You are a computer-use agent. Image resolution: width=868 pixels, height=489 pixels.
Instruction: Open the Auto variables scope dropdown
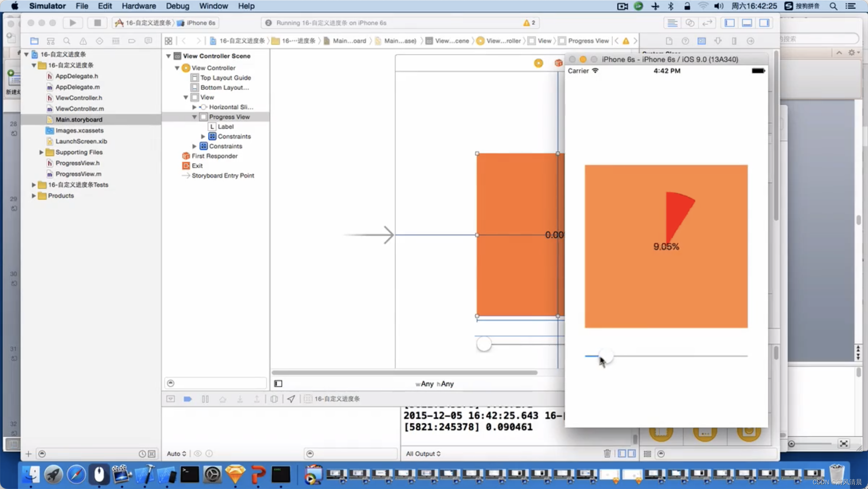[176, 454]
